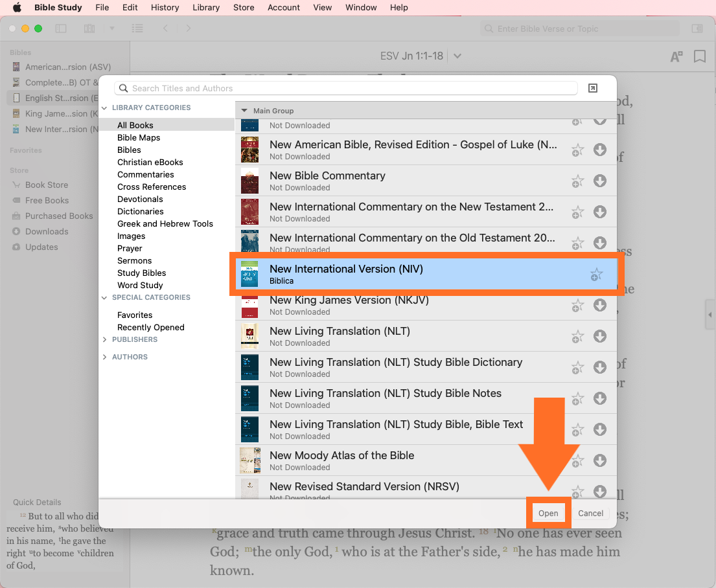
Task: Select the Commentaries category
Action: [x=145, y=174]
